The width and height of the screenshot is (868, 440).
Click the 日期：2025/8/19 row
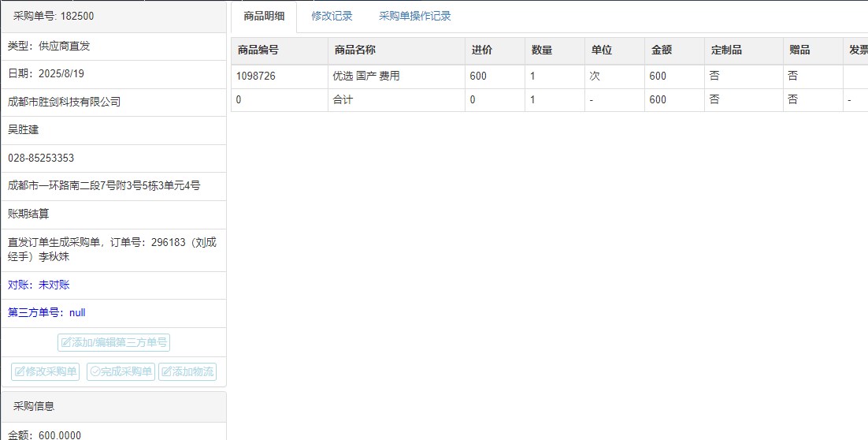(x=113, y=74)
